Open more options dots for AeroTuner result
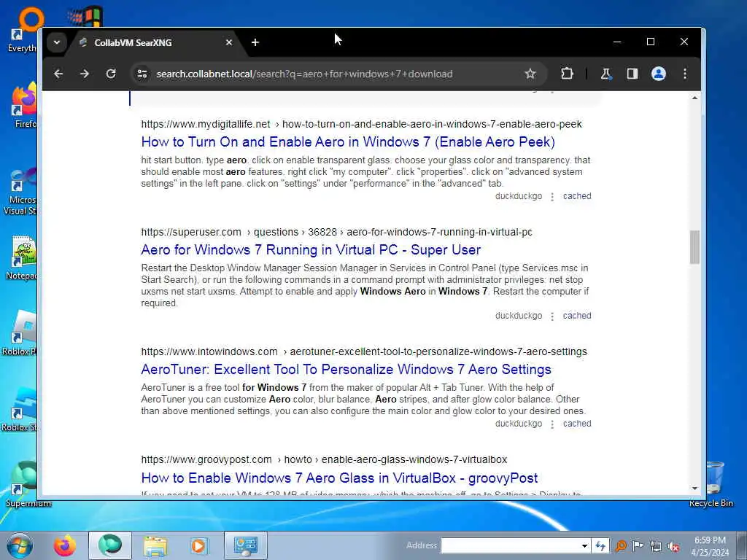This screenshot has height=560, width=747. click(552, 424)
